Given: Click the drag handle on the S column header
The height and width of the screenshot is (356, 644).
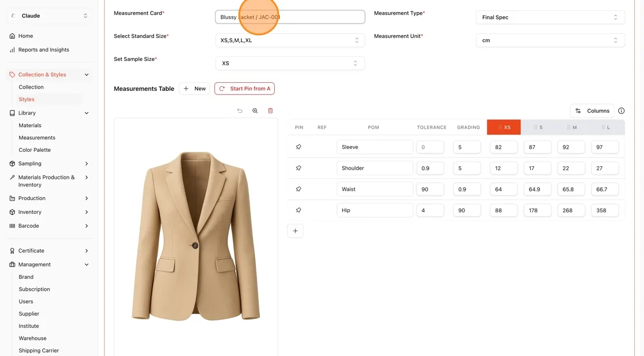Looking at the screenshot, I should (x=535, y=127).
